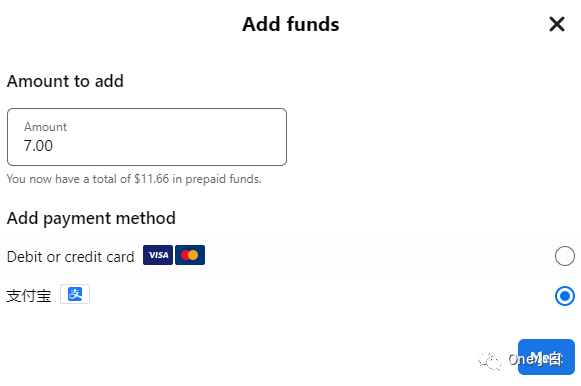The height and width of the screenshot is (386, 581).
Task: Click the blue Alipay logo icon
Action: click(75, 294)
